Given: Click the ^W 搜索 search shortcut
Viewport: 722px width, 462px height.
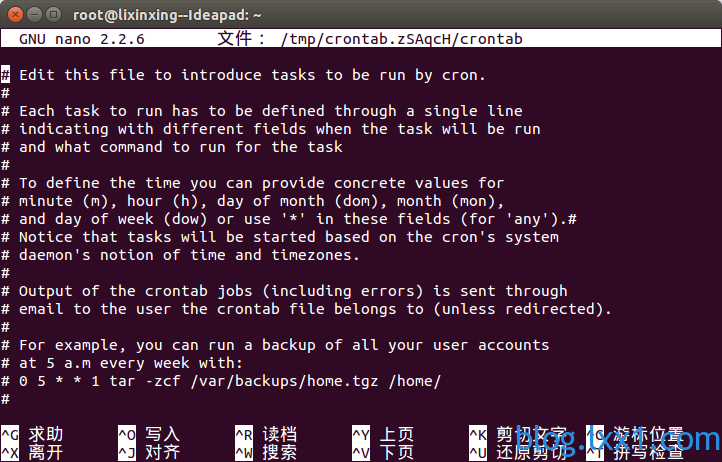Looking at the screenshot, I should [266, 452].
